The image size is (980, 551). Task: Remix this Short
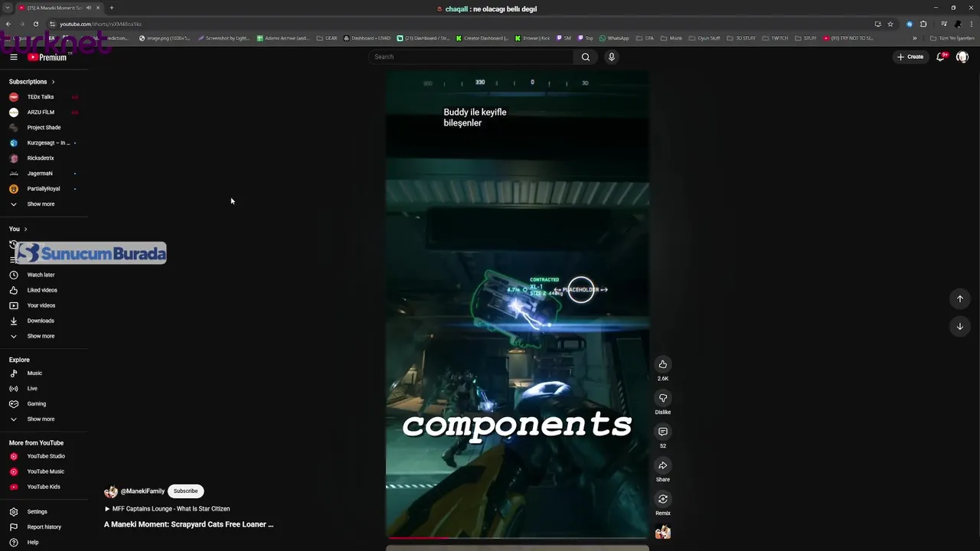click(x=663, y=499)
